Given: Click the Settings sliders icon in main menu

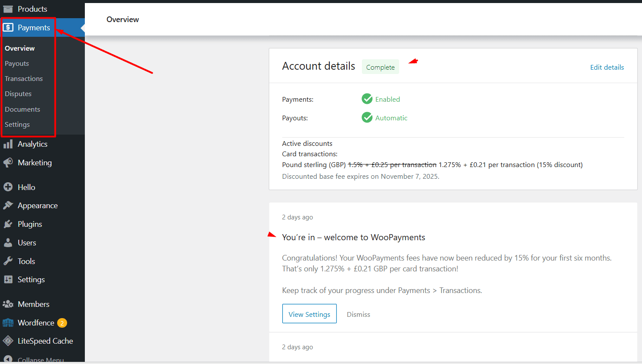Looking at the screenshot, I should 8,280.
